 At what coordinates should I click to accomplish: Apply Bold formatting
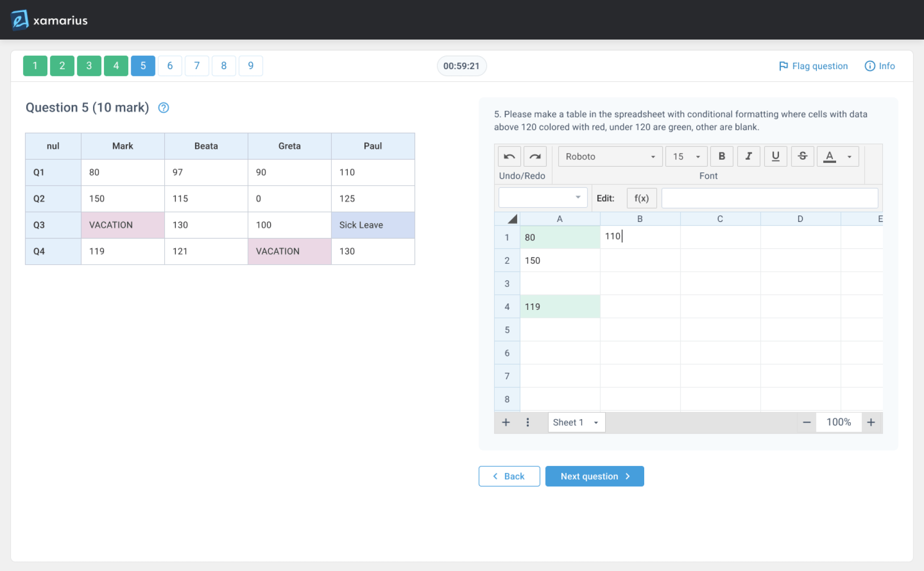click(722, 156)
